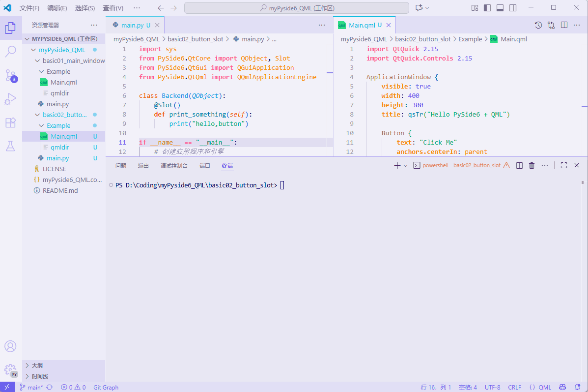Close the terminal panel
Viewport: 588px width, 392px height.
pyautogui.click(x=577, y=166)
